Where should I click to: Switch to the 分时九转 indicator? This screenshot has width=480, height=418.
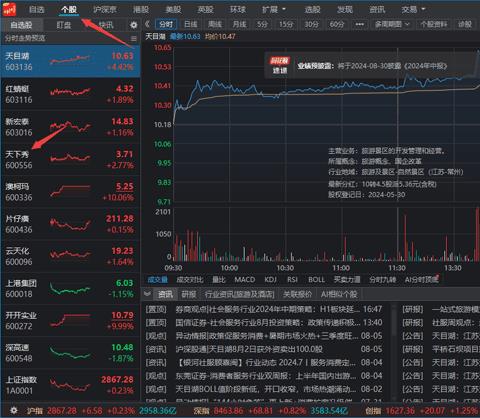click(x=382, y=280)
